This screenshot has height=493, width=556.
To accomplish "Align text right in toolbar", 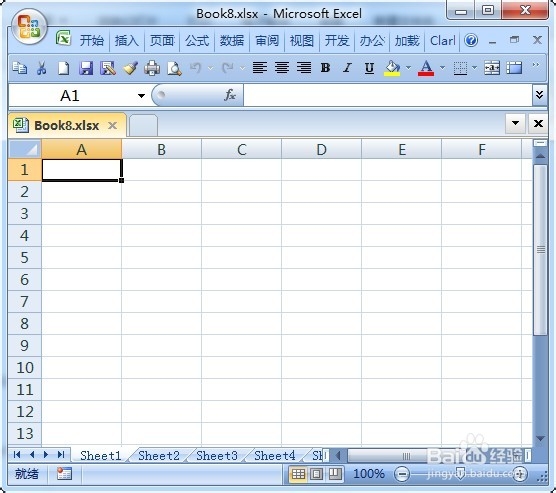I will [x=304, y=67].
